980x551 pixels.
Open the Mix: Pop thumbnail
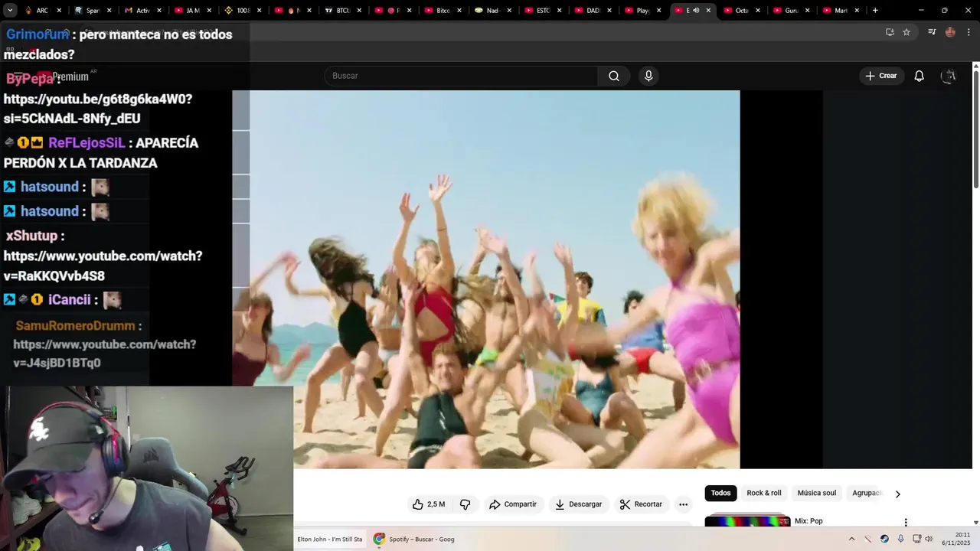747,520
